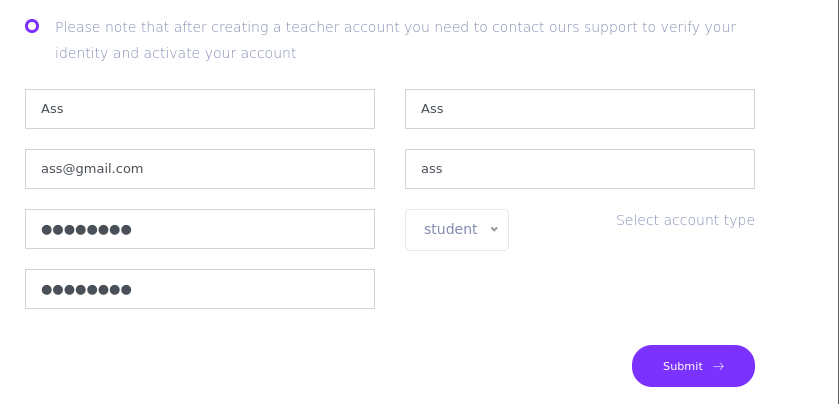Click the dots in the lower password field
The width and height of the screenshot is (839, 404).
(x=86, y=290)
